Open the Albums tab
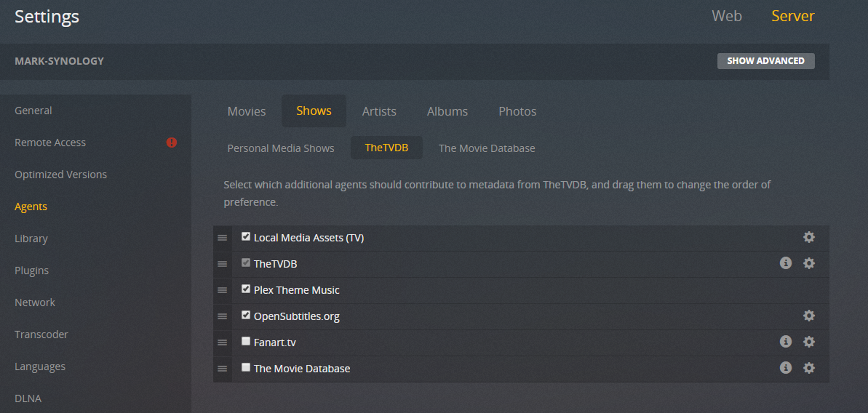This screenshot has height=413, width=868. click(x=447, y=111)
